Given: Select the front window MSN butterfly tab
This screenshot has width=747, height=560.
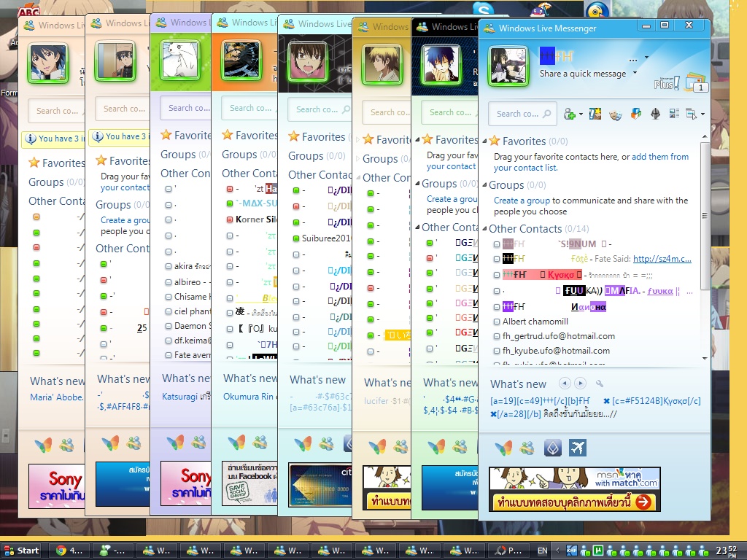Looking at the screenshot, I should [503, 448].
